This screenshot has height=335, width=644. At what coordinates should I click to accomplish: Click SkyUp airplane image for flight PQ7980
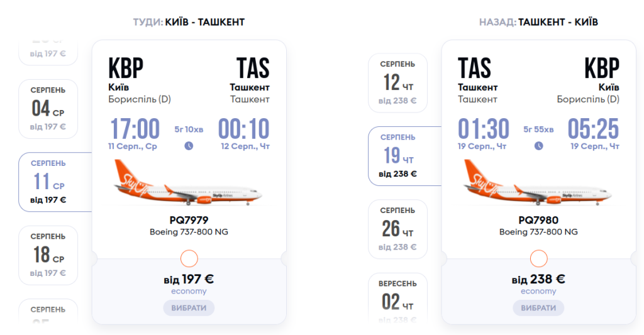(538, 183)
